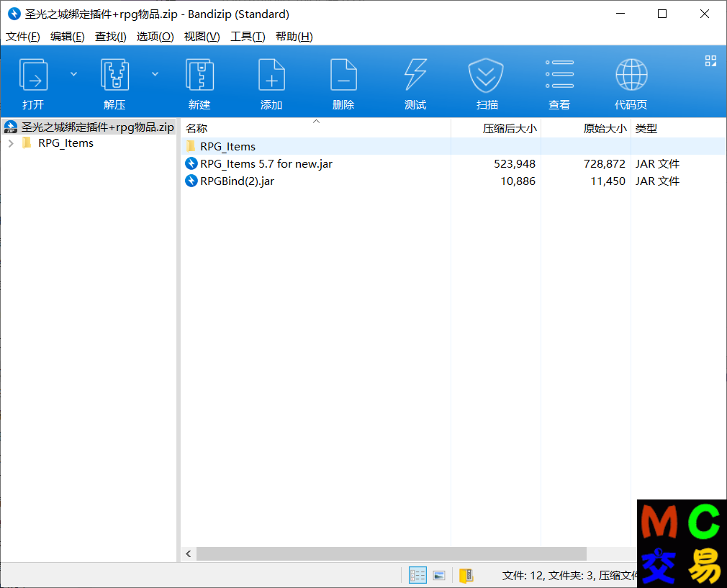Select the RPG_Items folder row in list
727x588 pixels.
(453, 147)
